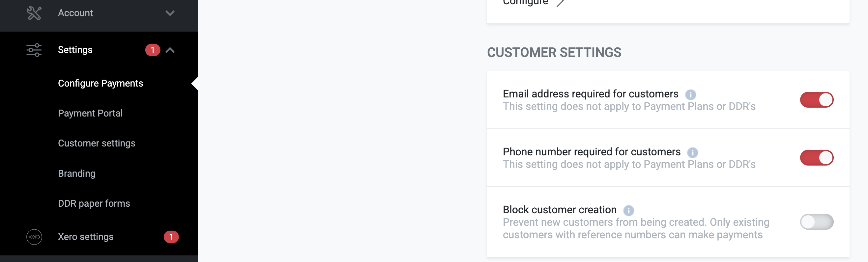Turn off Phone number required toggle
The image size is (868, 262).
tap(816, 158)
